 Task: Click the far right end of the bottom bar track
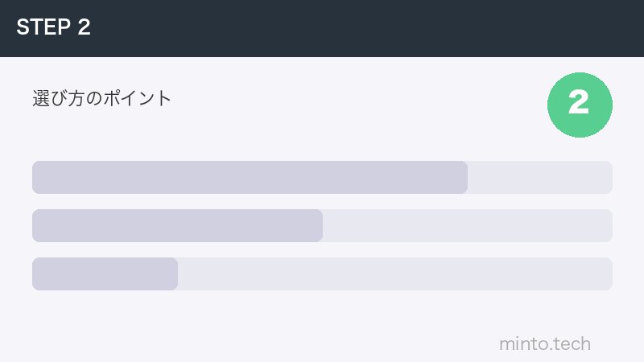[609, 274]
